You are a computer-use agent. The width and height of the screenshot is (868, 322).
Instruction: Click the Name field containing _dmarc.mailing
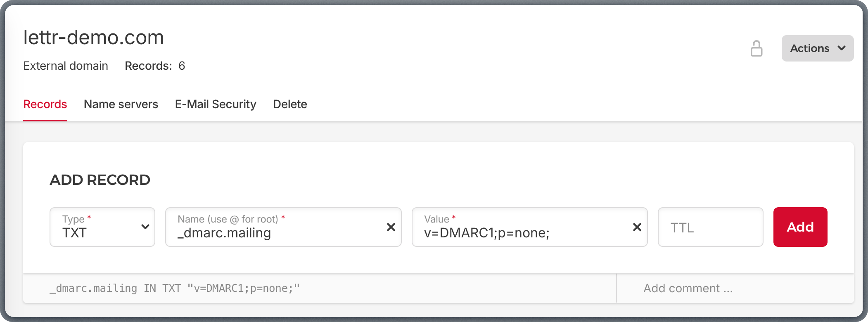pos(268,232)
